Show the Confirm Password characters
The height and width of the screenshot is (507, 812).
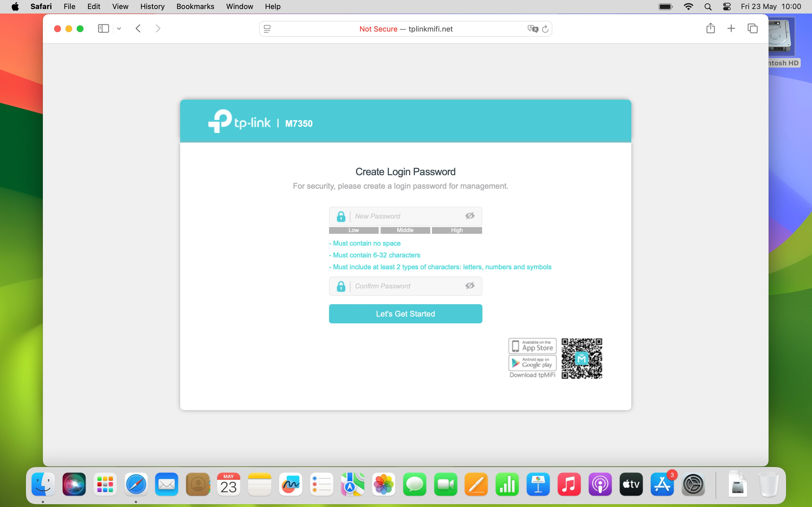pos(470,286)
